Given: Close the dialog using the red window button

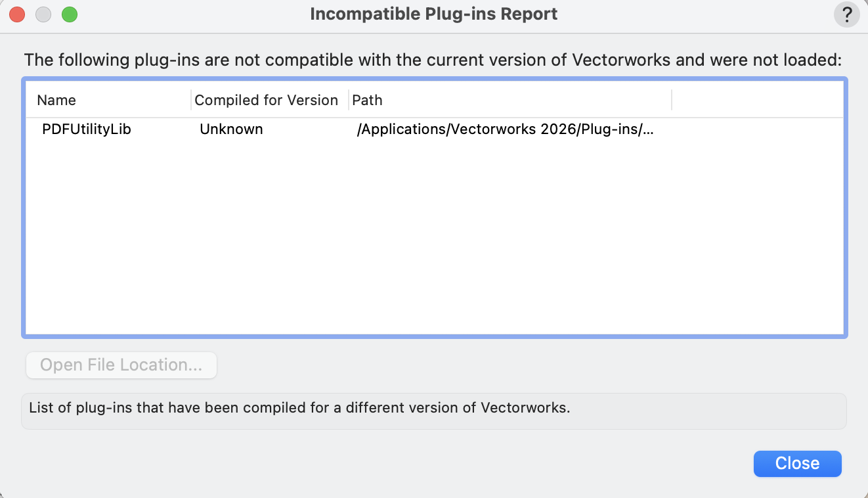Looking at the screenshot, I should 17,14.
